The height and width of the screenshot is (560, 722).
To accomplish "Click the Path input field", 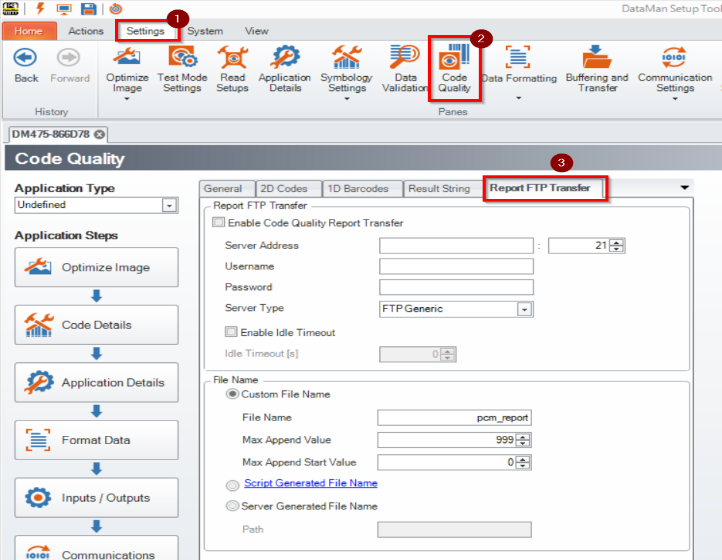I will click(454, 530).
